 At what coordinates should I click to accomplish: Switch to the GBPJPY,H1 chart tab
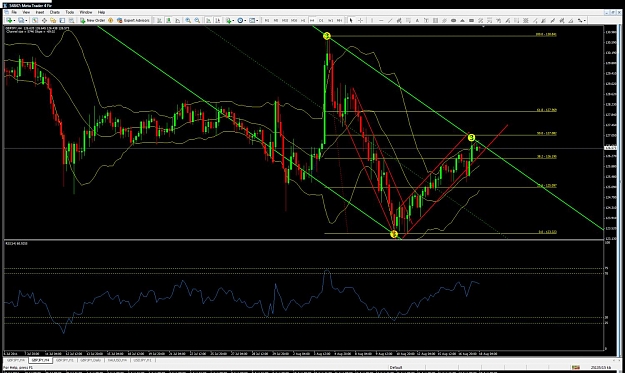tap(64, 360)
